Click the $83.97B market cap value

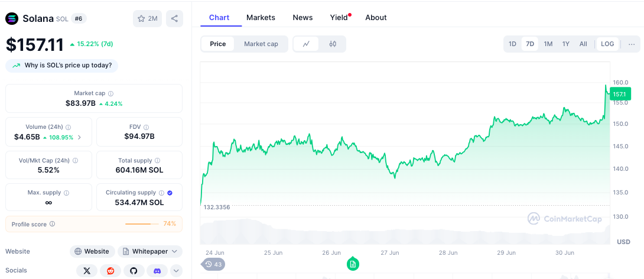pos(80,103)
